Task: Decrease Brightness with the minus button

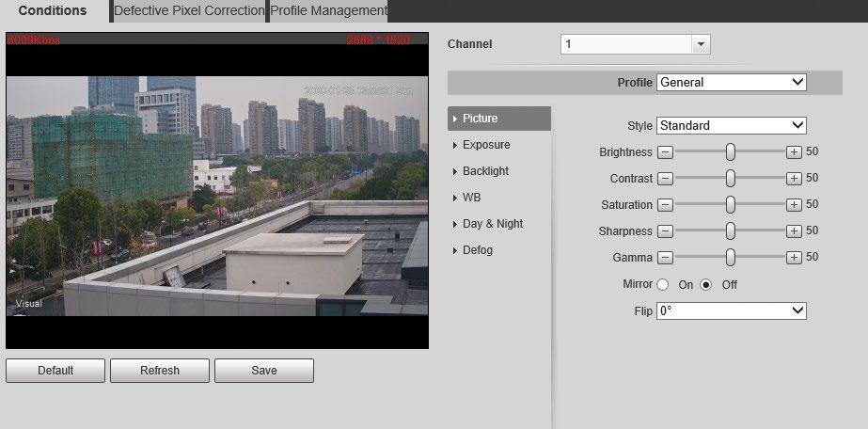Action: pos(666,152)
